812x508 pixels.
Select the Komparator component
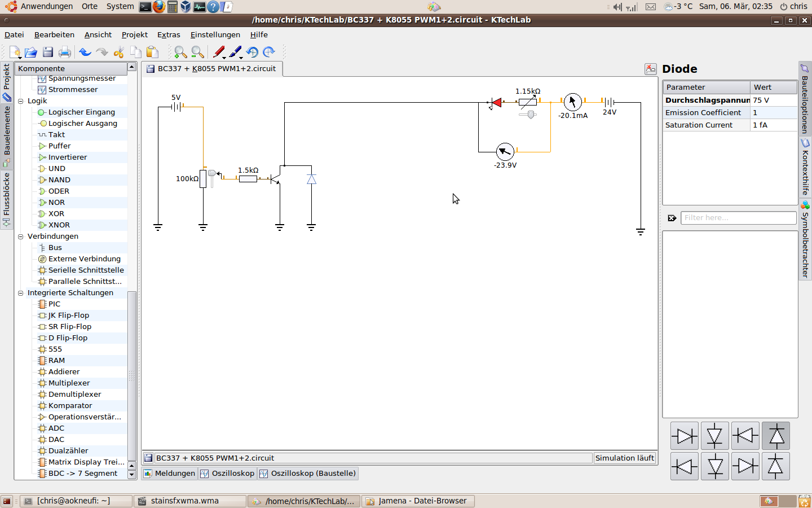(x=70, y=406)
